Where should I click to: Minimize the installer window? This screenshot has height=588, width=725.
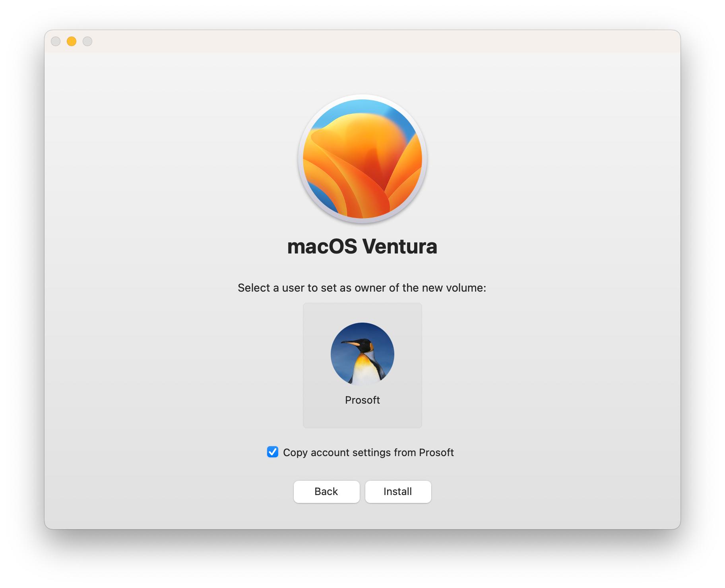click(x=71, y=41)
